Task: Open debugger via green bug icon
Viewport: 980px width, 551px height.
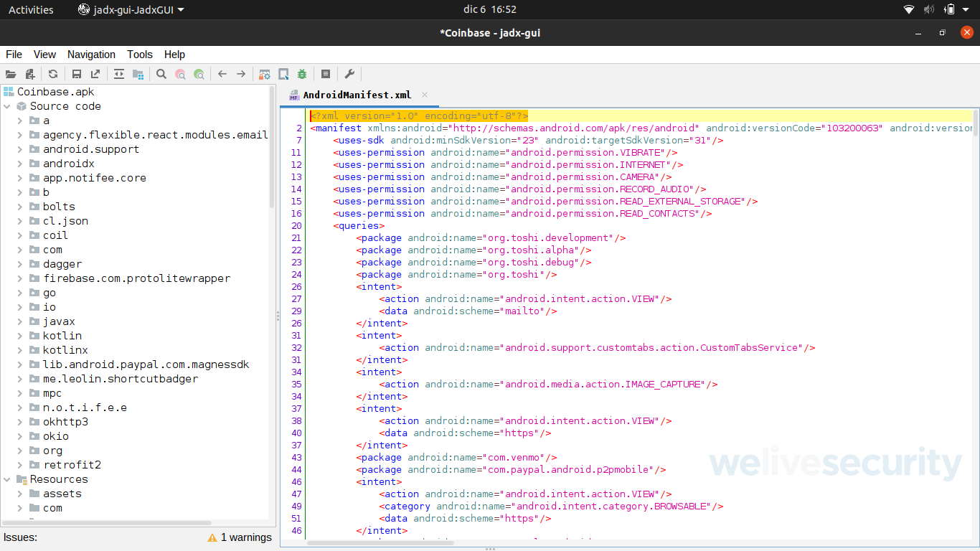Action: point(302,74)
